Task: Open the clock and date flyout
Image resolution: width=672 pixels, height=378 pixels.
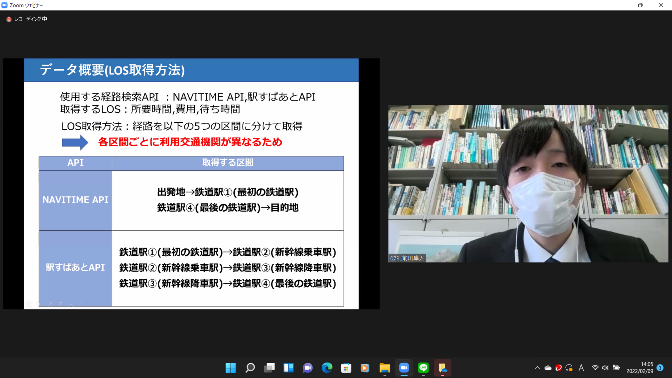Action: [640, 368]
